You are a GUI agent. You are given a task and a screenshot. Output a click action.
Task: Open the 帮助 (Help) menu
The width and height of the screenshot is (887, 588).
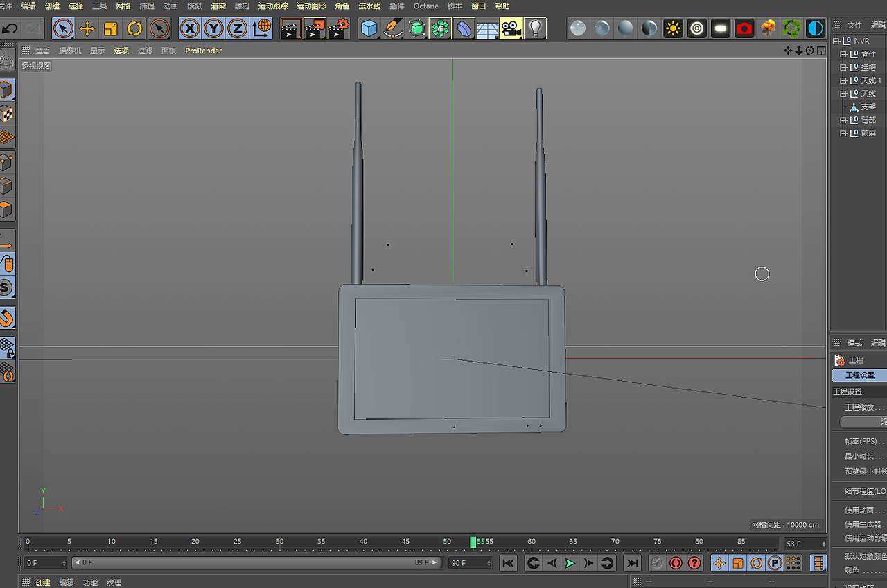(x=502, y=6)
